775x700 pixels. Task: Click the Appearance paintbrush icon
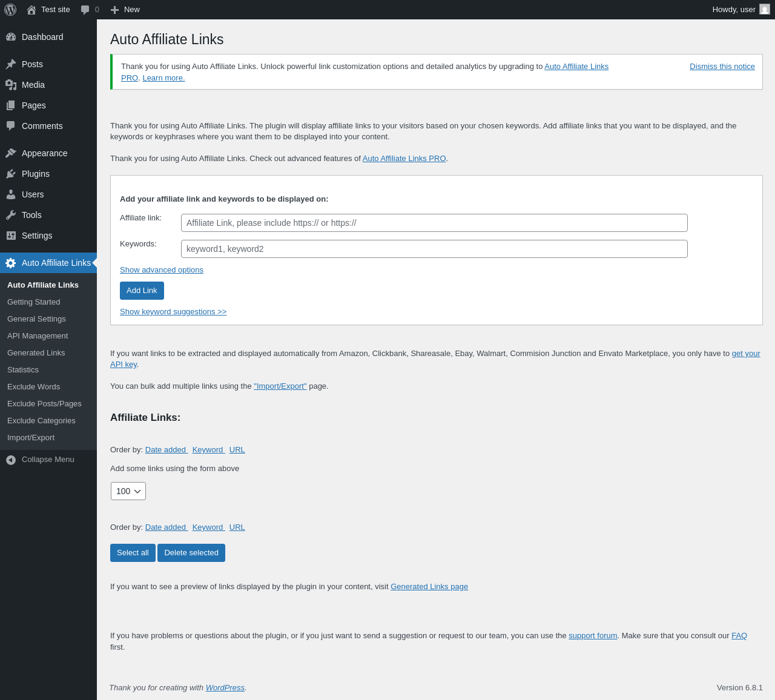[11, 153]
